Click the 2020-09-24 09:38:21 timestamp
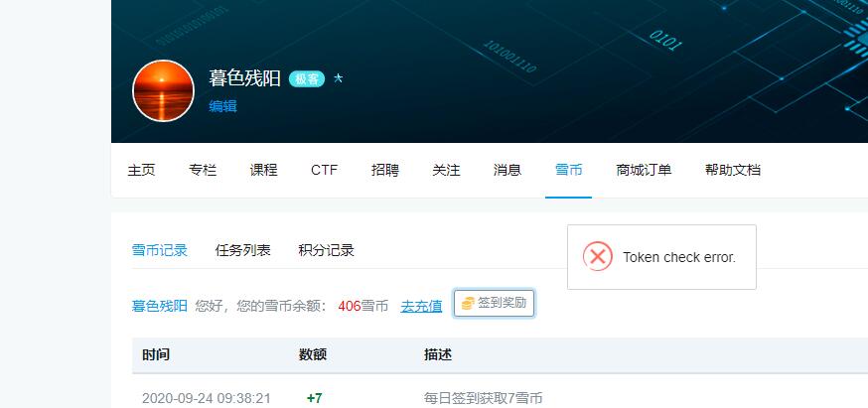 (x=207, y=398)
